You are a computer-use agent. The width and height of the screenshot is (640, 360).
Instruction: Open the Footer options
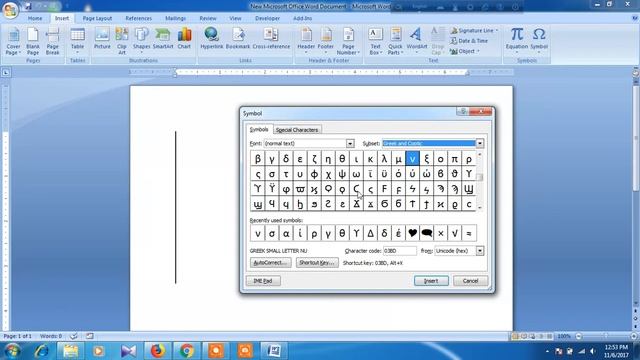[x=326, y=41]
